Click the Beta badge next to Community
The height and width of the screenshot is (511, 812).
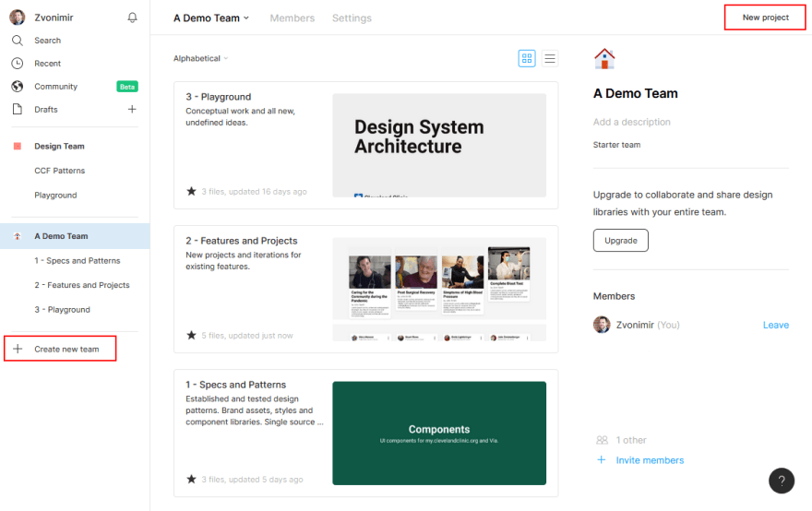tap(127, 87)
